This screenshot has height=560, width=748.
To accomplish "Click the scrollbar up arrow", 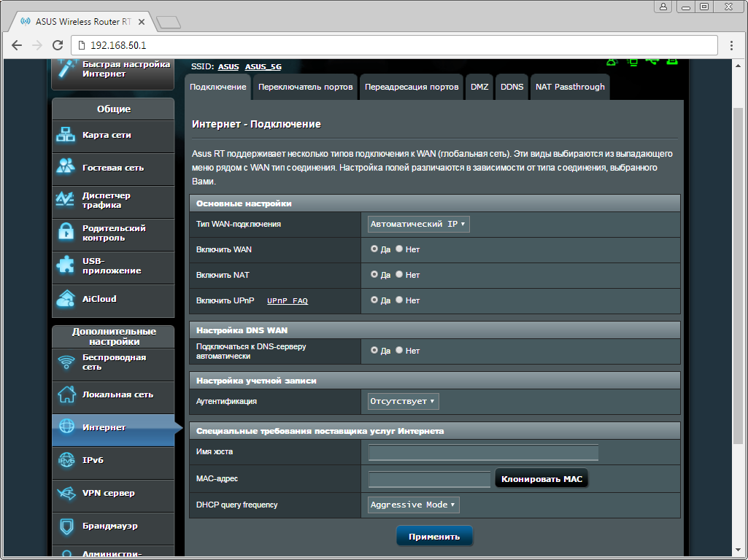I will pos(738,64).
